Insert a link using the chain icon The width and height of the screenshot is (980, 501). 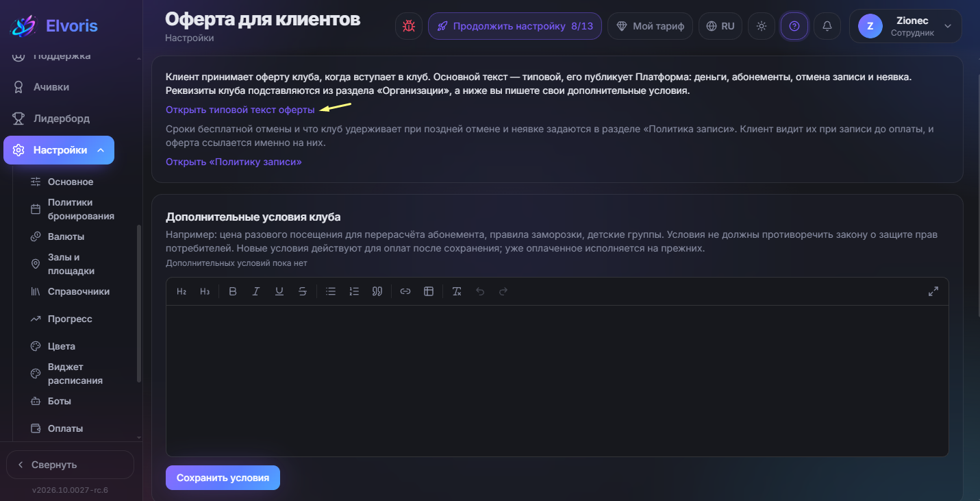point(405,291)
